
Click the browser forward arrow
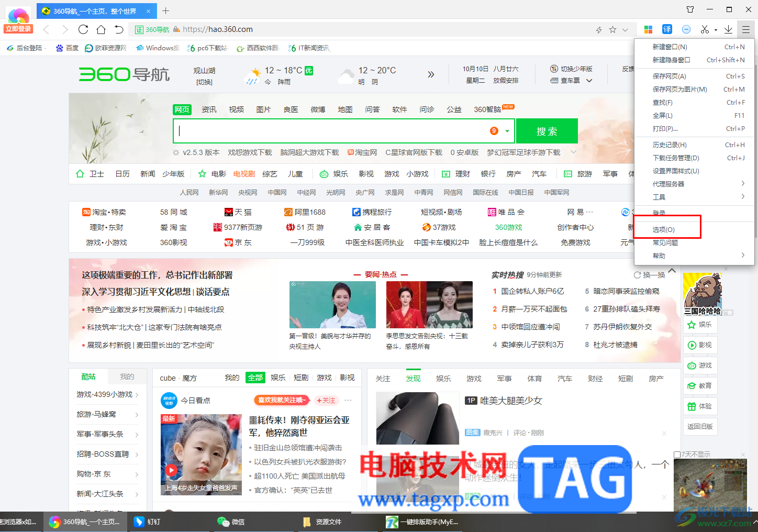coord(65,29)
